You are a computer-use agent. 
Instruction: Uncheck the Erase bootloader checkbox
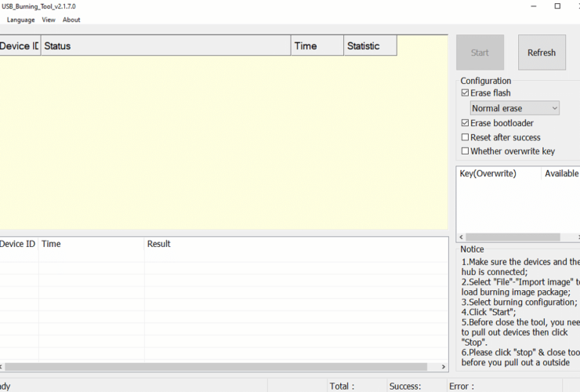(466, 123)
